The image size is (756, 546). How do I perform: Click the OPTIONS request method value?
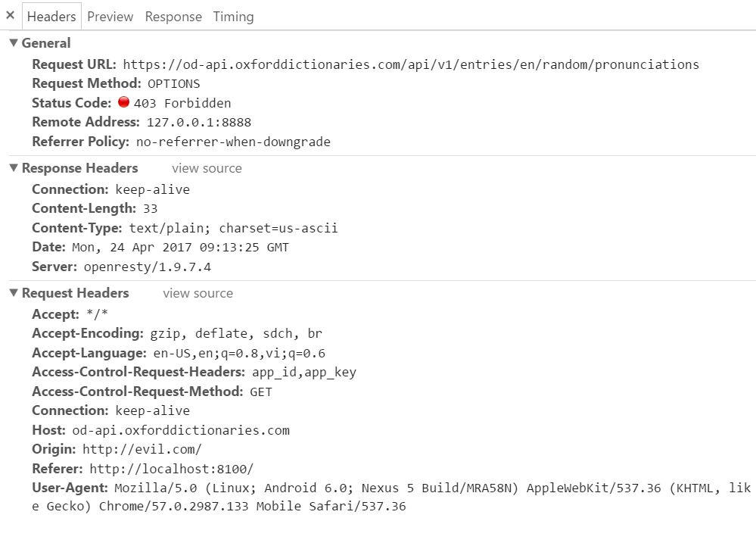[x=173, y=84]
